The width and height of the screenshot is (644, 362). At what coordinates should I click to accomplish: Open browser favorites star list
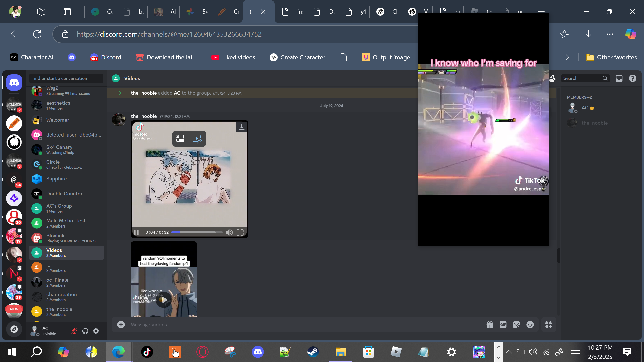(565, 34)
